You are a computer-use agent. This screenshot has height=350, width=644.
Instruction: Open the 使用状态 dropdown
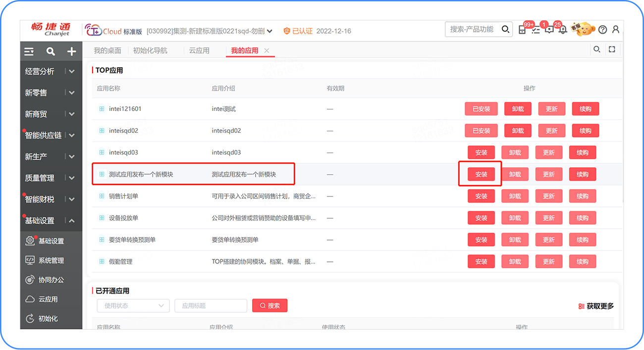pyautogui.click(x=133, y=305)
